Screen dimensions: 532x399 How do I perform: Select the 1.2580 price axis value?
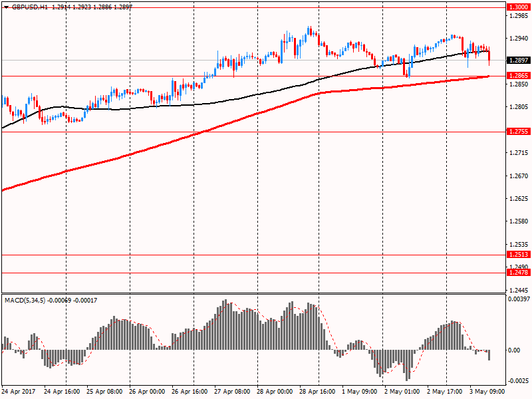tap(519, 221)
